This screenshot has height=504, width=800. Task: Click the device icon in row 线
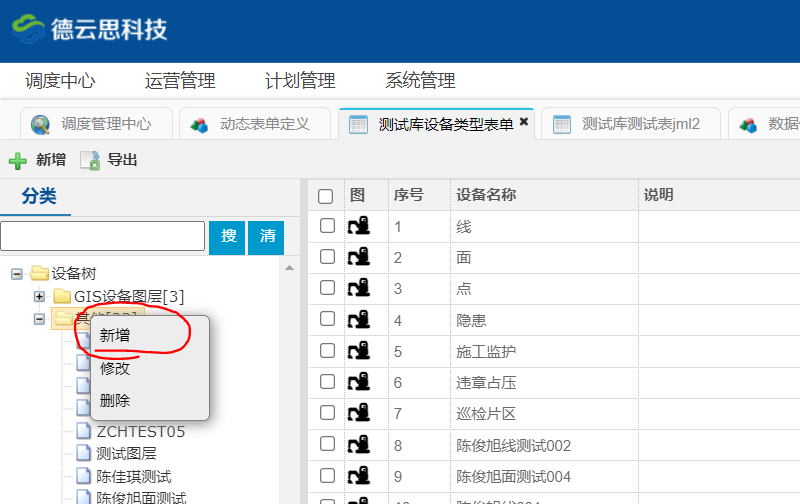[x=358, y=227]
